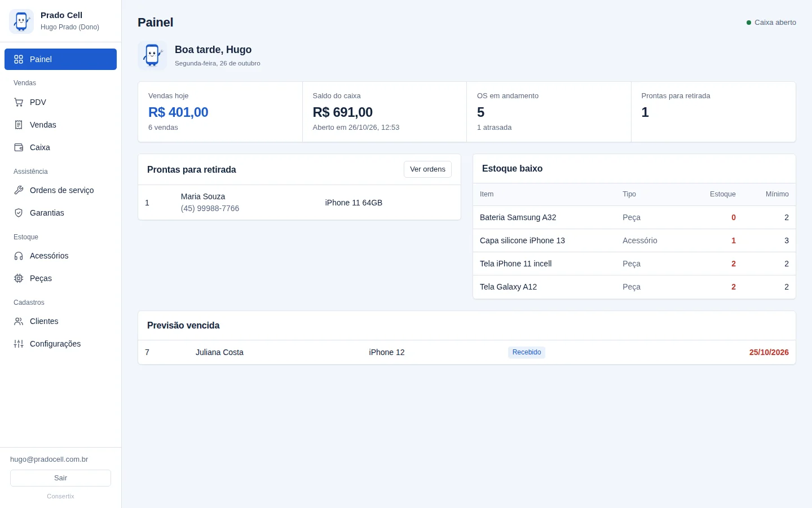Navigate to Clientes

pyautogui.click(x=60, y=321)
